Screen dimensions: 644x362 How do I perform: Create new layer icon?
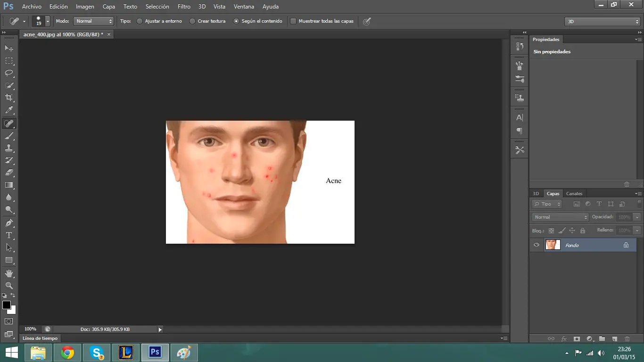[614, 338]
